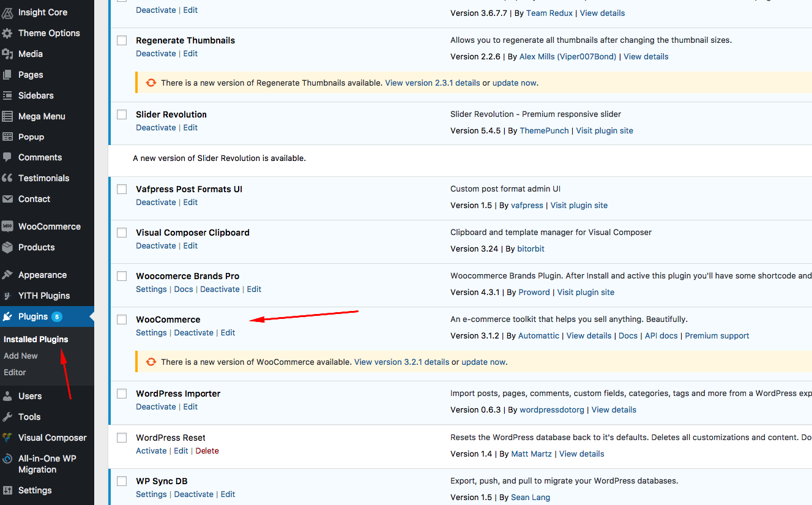This screenshot has height=505, width=812.
Task: Click the Testimonials quote icon
Action: pos(7,178)
